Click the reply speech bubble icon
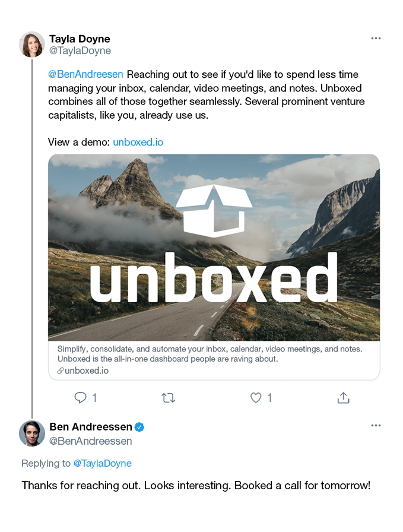This screenshot has width=403, height=532. pyautogui.click(x=81, y=398)
